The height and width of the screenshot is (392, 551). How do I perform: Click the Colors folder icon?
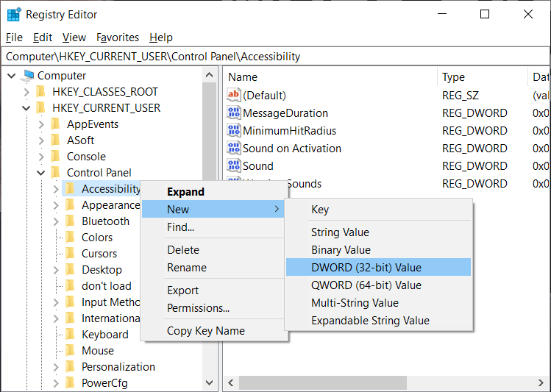click(x=71, y=237)
